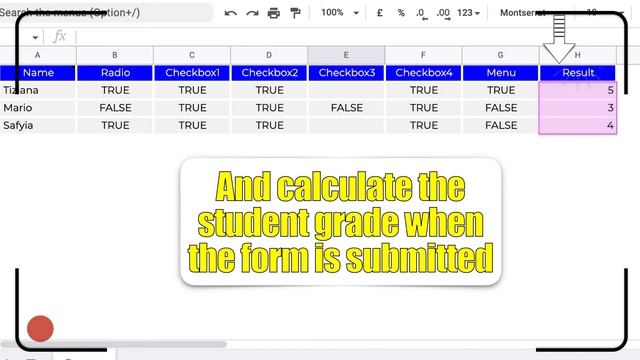Select the Radio header cell

[x=115, y=73]
